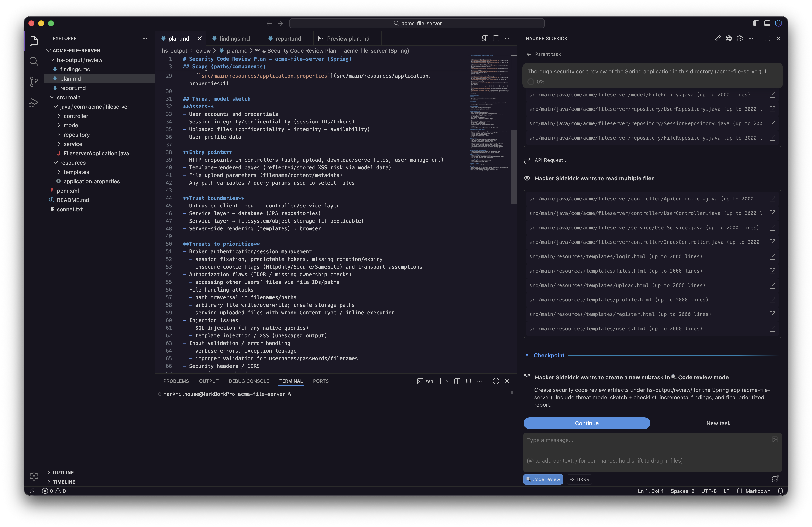
Task: Open Hacker Sidekick settings gear icon
Action: (x=740, y=39)
